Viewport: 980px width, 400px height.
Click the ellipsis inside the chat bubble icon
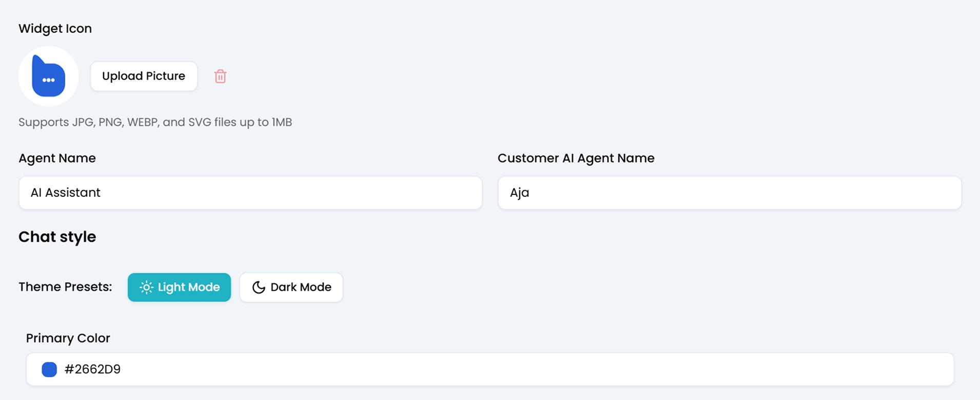[49, 80]
